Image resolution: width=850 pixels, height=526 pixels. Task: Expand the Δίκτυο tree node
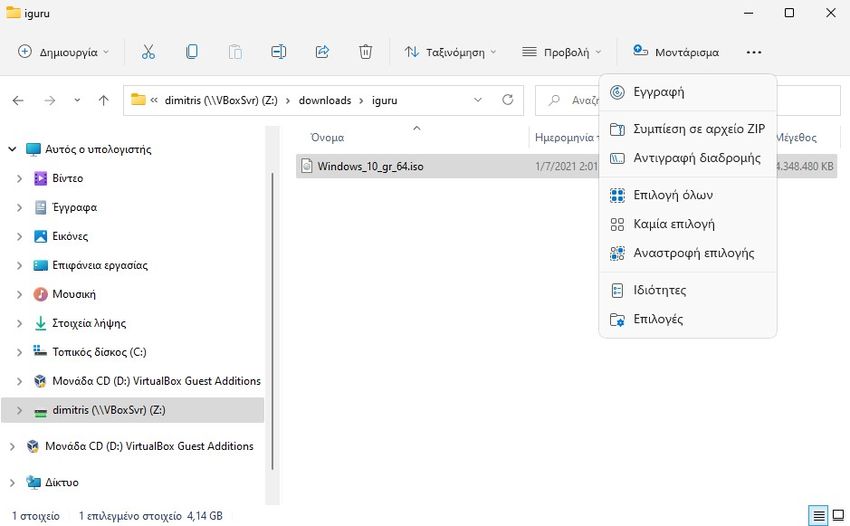[x=12, y=483]
